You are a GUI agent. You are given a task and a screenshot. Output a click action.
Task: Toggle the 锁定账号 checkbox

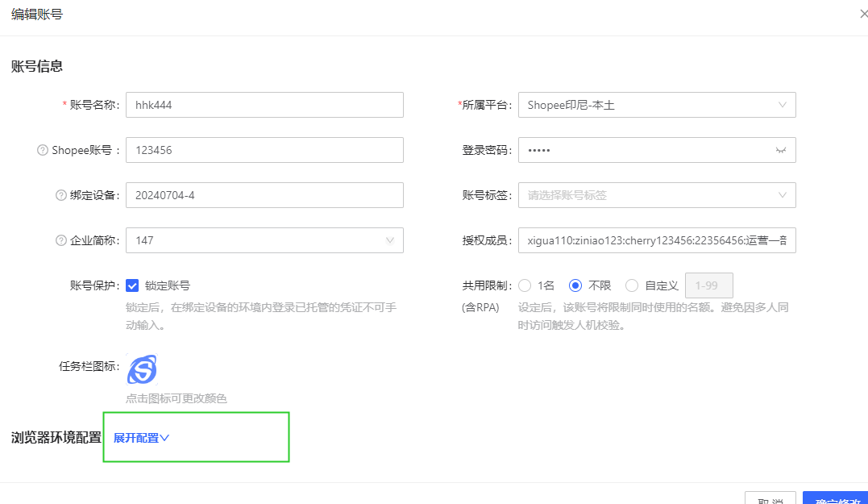(133, 285)
